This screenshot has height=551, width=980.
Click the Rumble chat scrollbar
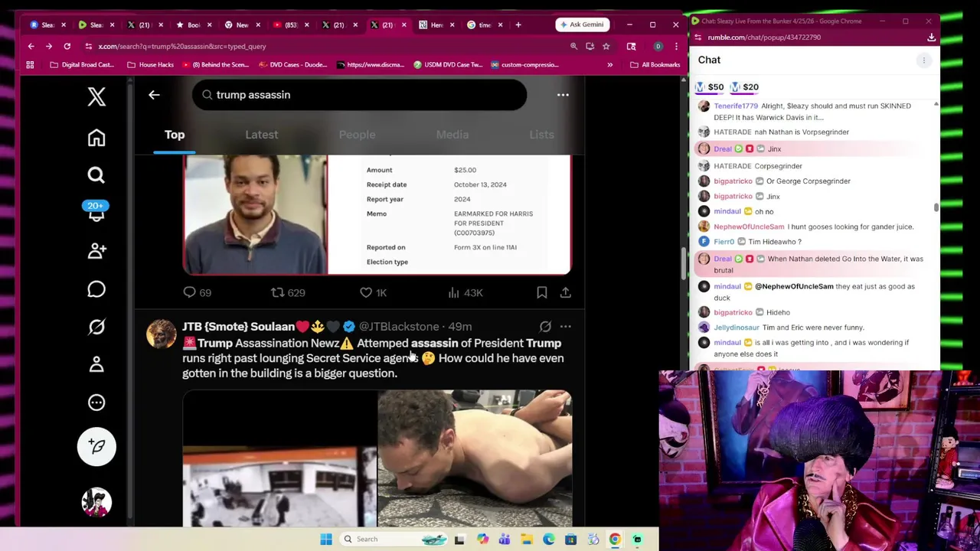[936, 207]
